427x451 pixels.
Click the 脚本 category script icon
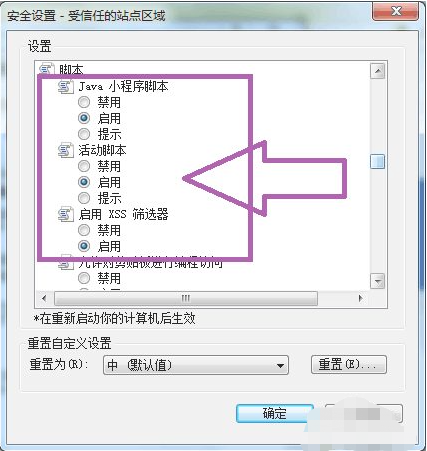pos(46,68)
